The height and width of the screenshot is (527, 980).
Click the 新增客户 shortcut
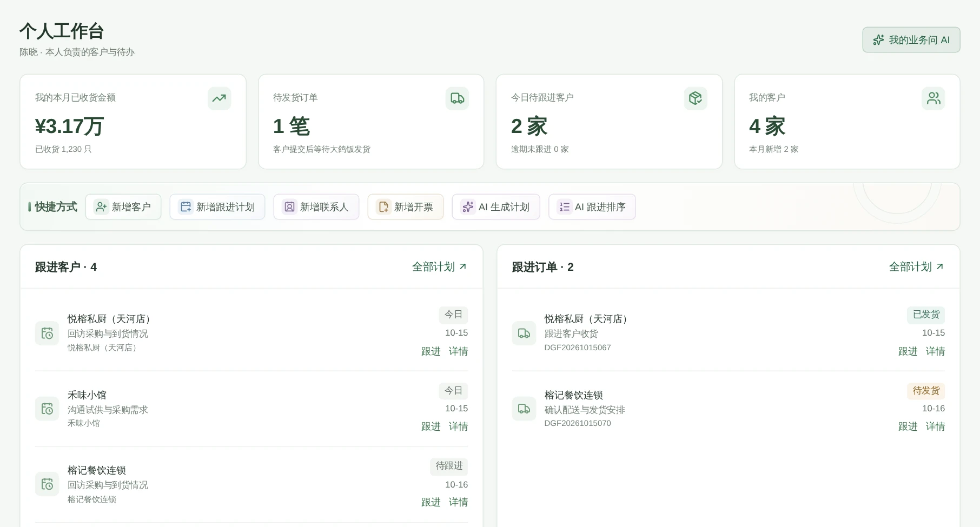coord(123,207)
